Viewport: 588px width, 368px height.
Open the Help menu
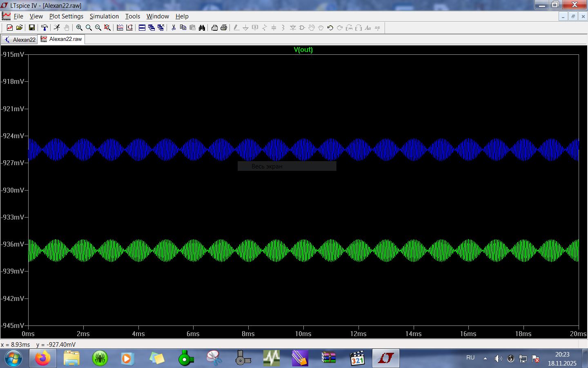(182, 16)
